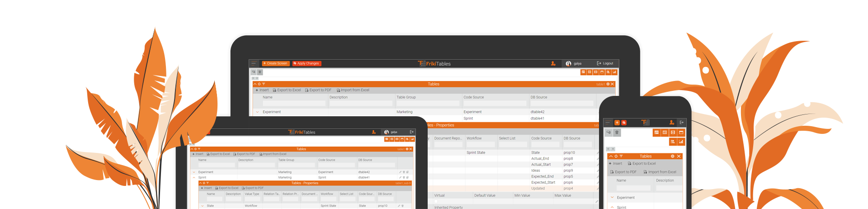Click the logout icon in the phone header
This screenshot has height=209, width=868.
(682, 123)
